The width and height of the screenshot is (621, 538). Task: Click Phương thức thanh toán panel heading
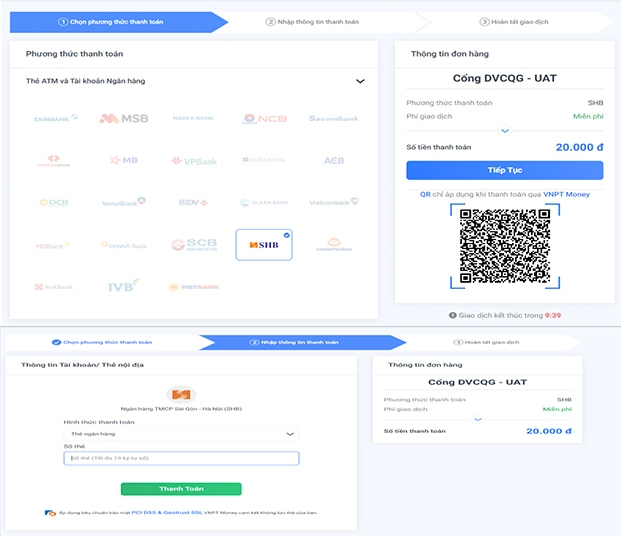tap(74, 54)
